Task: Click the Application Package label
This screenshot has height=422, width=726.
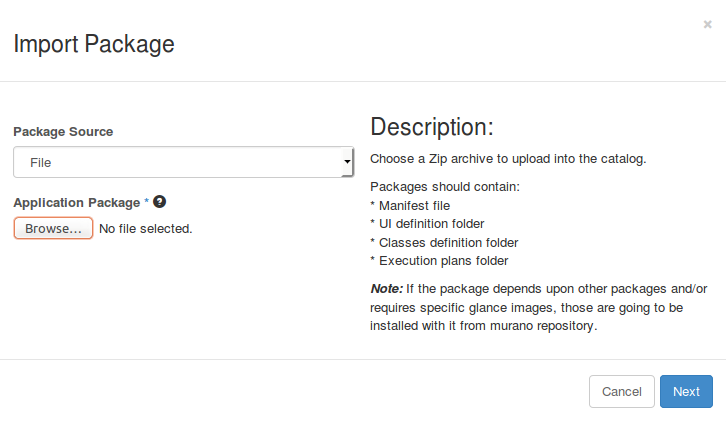Action: point(77,203)
